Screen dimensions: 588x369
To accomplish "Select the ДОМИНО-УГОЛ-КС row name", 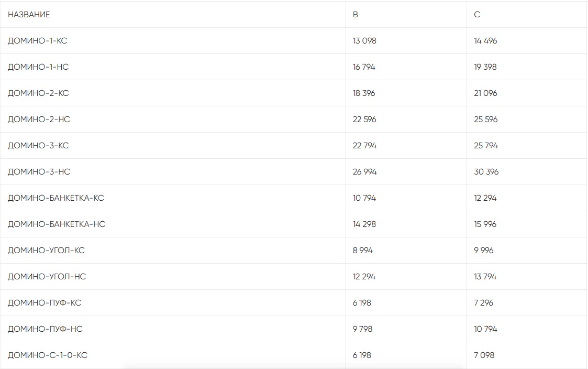I will (x=46, y=251).
